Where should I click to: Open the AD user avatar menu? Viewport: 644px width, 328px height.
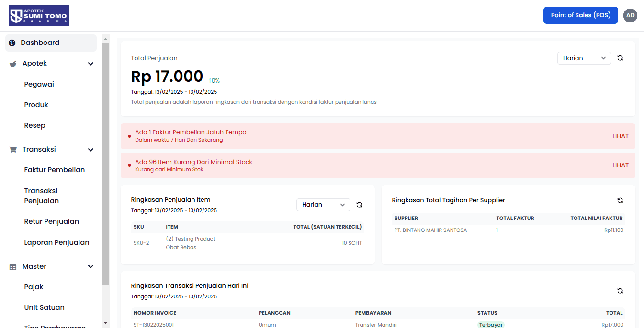(630, 15)
